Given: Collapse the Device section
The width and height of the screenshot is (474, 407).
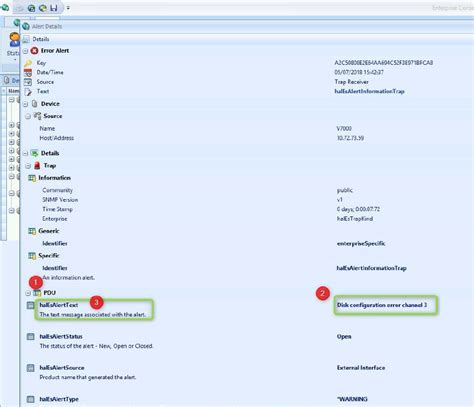Looking at the screenshot, I should (25, 104).
